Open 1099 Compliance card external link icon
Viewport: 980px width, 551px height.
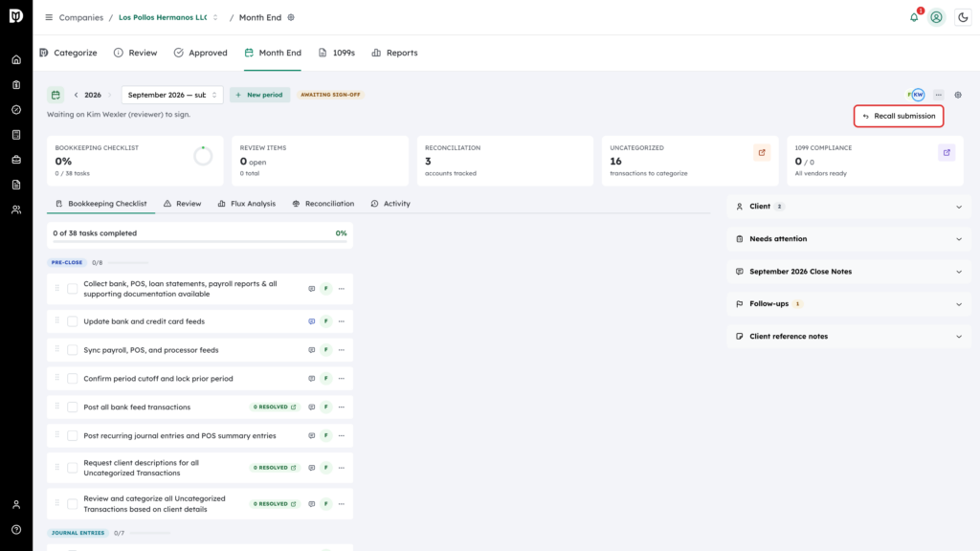pos(947,152)
